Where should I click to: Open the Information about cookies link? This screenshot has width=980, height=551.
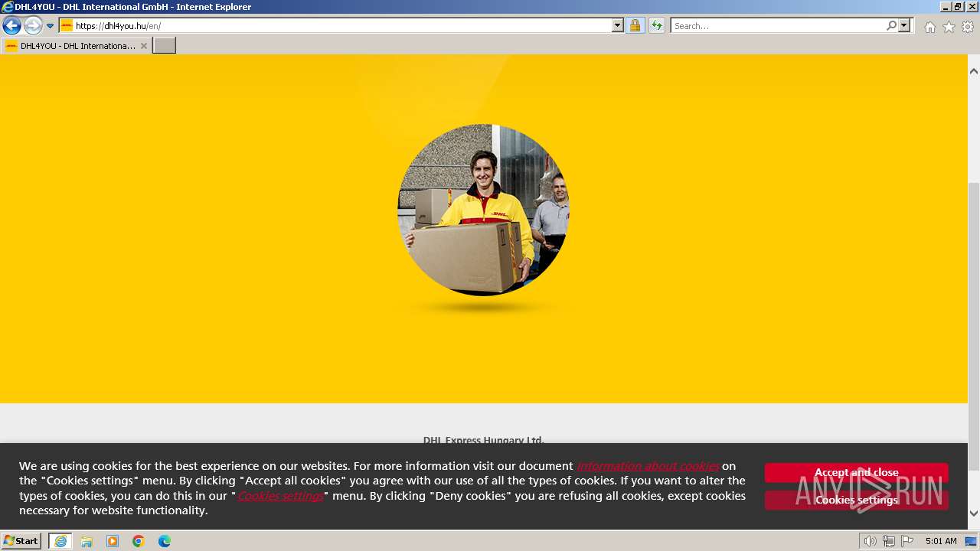648,466
